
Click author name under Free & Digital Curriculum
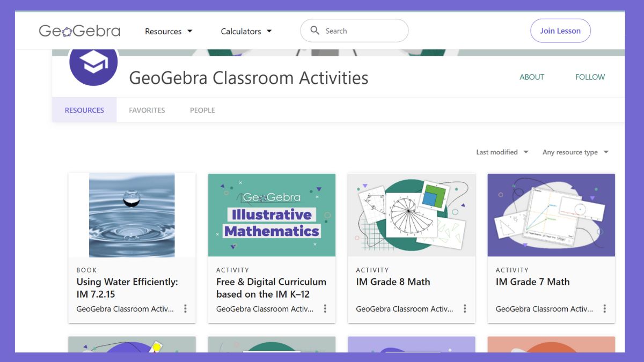(x=265, y=309)
